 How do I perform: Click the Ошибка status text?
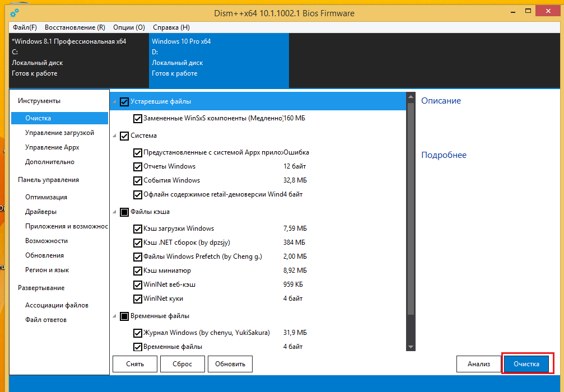click(296, 152)
